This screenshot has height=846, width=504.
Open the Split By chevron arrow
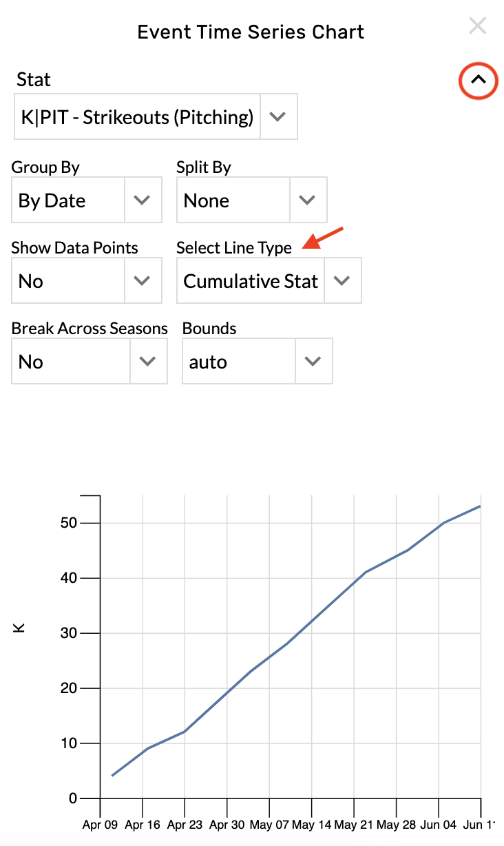coord(308,200)
